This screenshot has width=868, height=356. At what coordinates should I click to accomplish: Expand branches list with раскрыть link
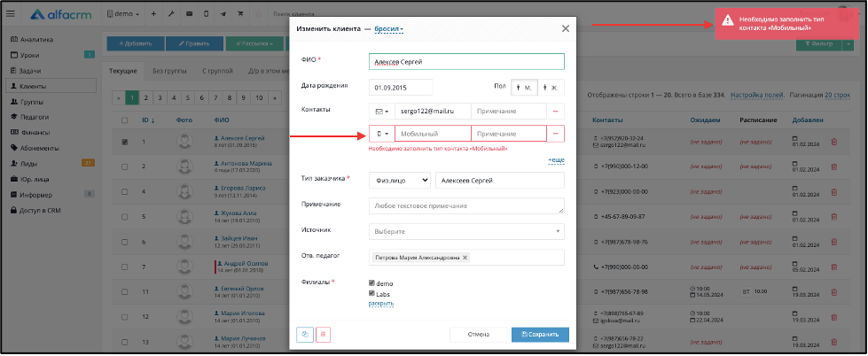pyautogui.click(x=381, y=304)
